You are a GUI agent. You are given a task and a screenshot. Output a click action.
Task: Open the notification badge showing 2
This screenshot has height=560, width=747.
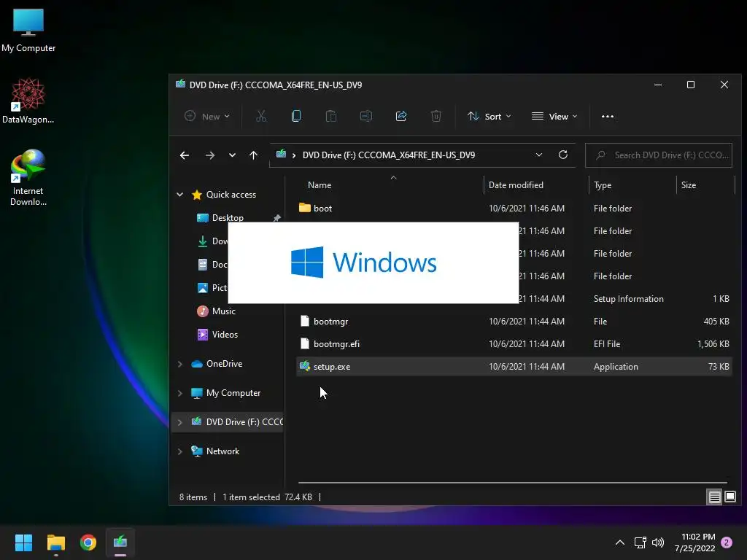point(727,542)
